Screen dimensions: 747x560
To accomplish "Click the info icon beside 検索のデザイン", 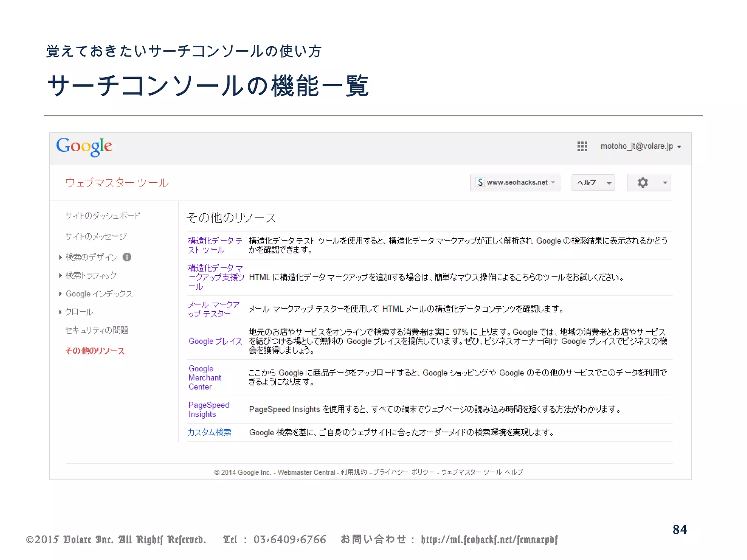I will tap(127, 257).
